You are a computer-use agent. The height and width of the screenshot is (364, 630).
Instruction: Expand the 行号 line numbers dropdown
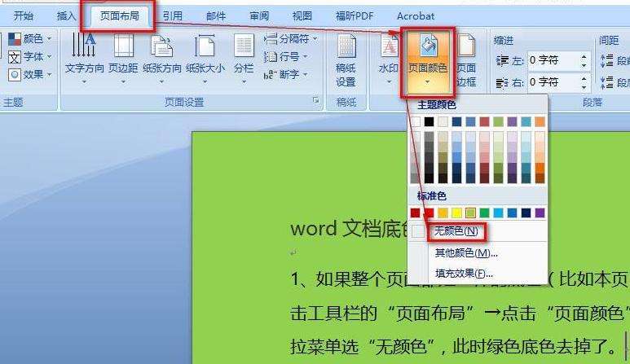(x=287, y=57)
